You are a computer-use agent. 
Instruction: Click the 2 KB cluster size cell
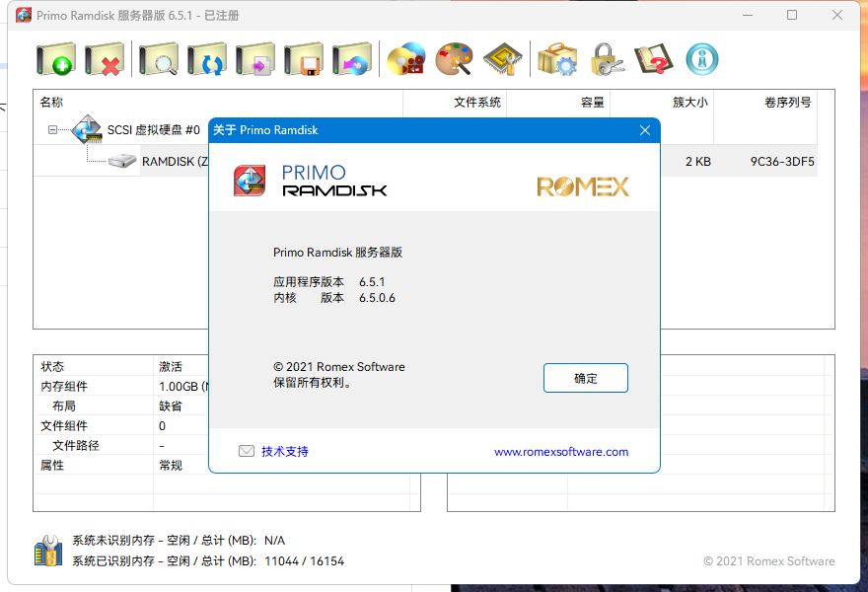pyautogui.click(x=698, y=161)
